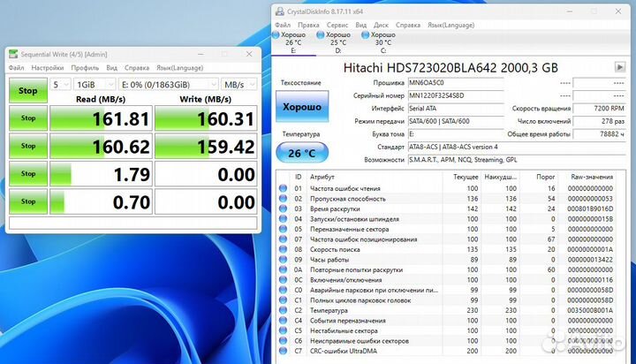
Task: Click the 278 раз power-on count value
Action: [x=600, y=121]
